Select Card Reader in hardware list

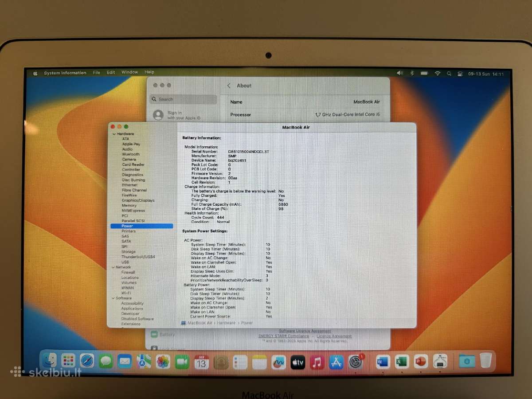(x=133, y=164)
